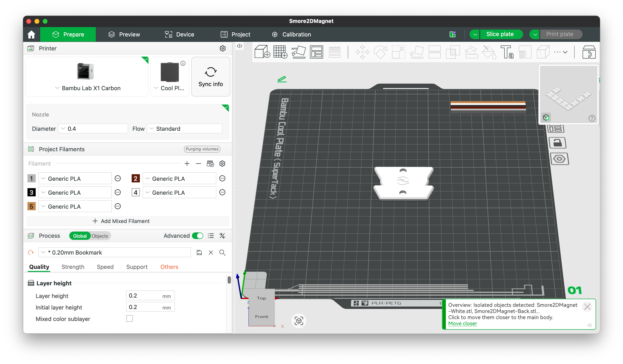
Task: Select the Cut tool
Action: [435, 52]
